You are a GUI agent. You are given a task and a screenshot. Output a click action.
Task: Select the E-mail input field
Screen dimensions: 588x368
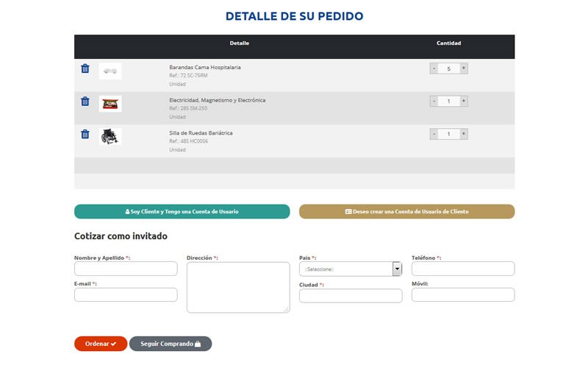[126, 294]
